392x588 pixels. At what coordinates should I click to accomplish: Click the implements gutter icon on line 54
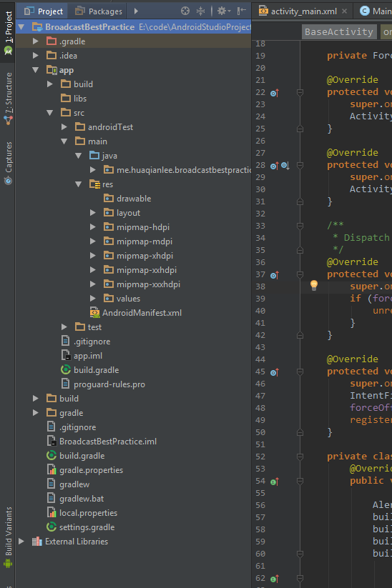pyautogui.click(x=275, y=482)
